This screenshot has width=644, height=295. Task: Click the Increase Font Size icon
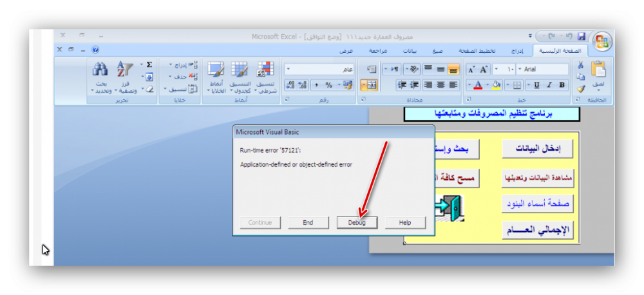(483, 70)
